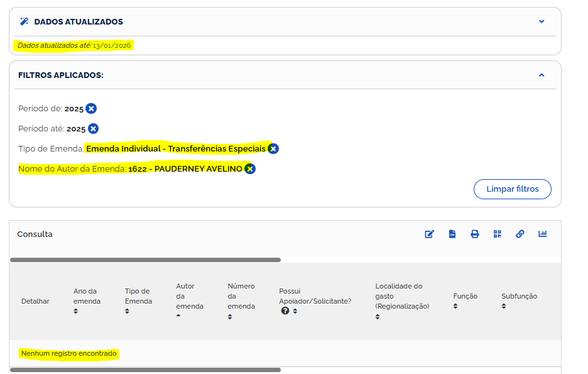The image size is (588, 374).
Task: Sort by Ano da emenda column
Action: (76, 311)
